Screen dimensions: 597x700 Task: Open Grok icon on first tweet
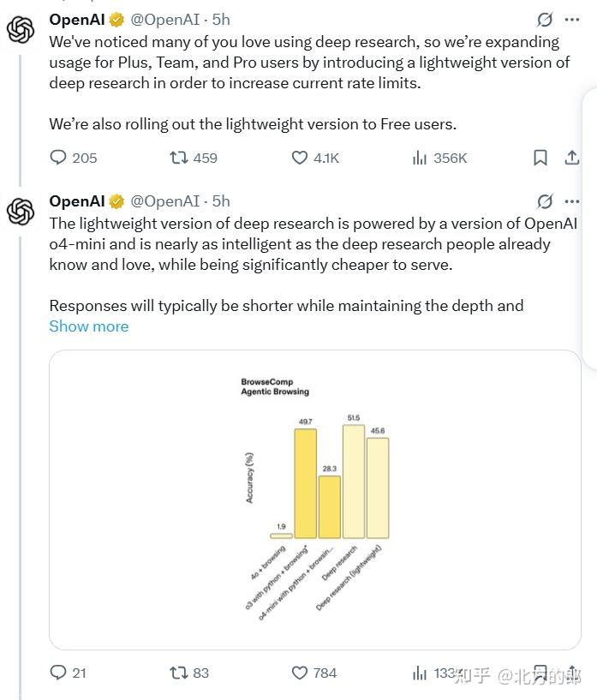545,19
